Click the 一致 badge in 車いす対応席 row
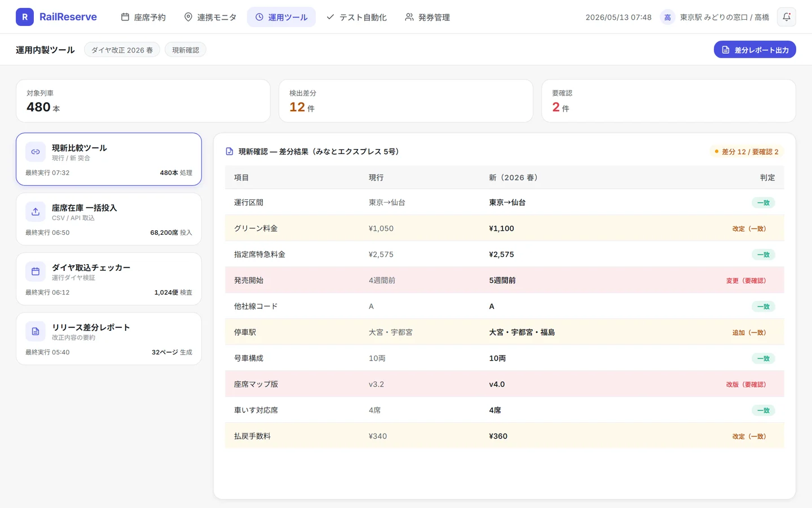The image size is (812, 508). (764, 410)
